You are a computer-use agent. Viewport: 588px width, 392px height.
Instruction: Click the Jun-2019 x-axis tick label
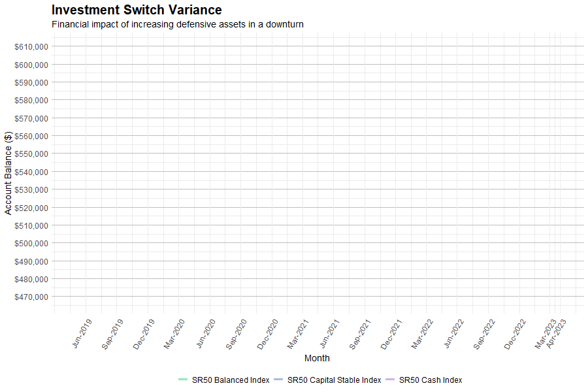pos(82,333)
